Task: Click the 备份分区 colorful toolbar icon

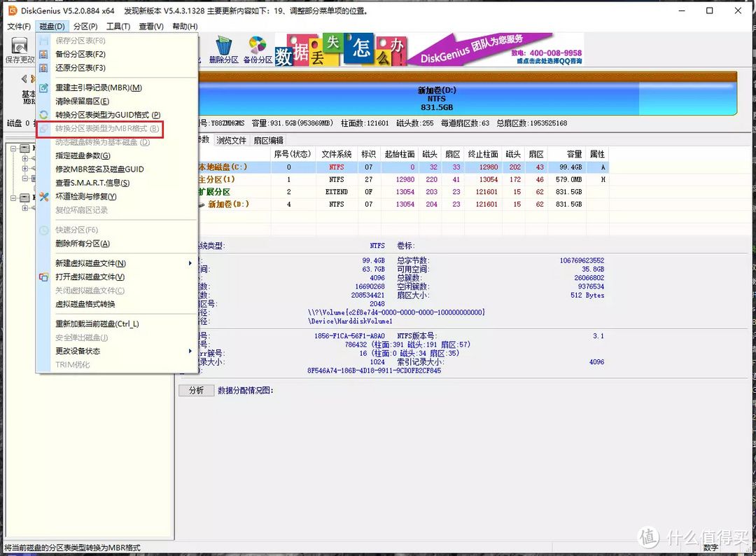Action: click(x=258, y=46)
